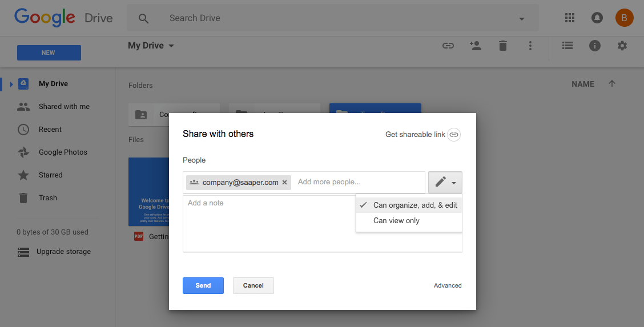The width and height of the screenshot is (644, 327).
Task: Click the NAME sort header
Action: [x=583, y=84]
